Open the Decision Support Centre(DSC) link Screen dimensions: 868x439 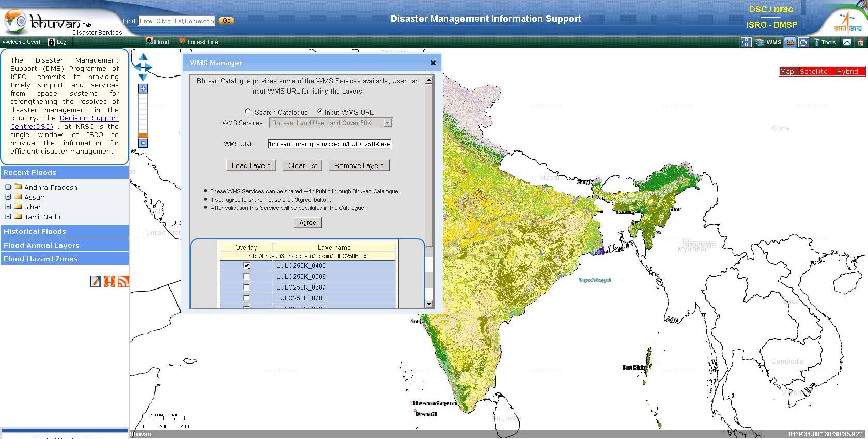point(64,123)
